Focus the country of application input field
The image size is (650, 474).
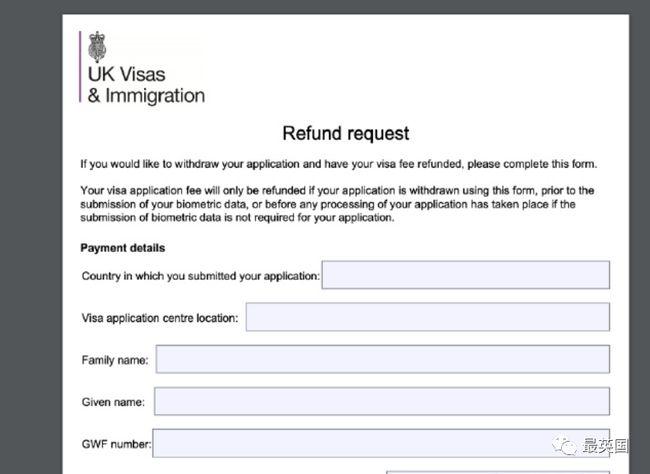(465, 275)
